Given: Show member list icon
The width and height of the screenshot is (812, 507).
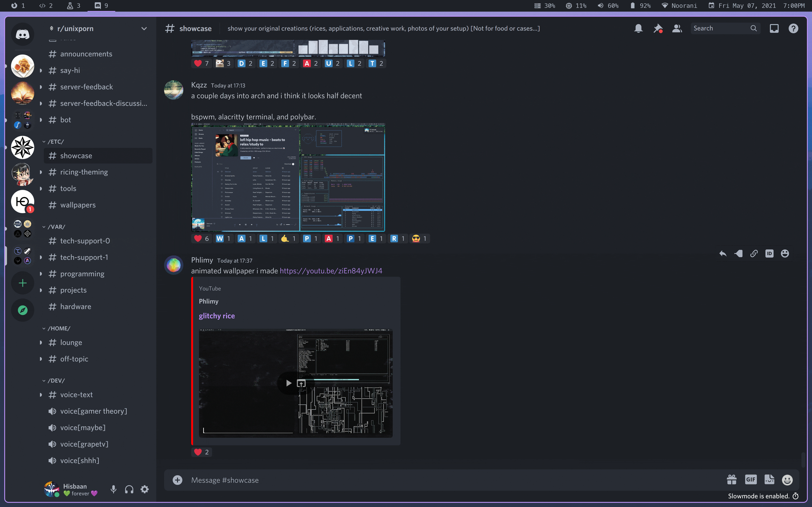Looking at the screenshot, I should (677, 29).
